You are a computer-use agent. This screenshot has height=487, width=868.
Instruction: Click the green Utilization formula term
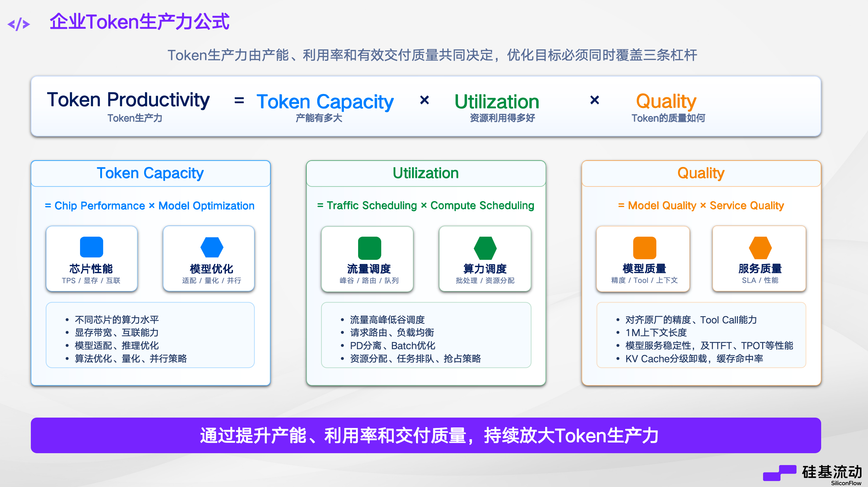pyautogui.click(x=497, y=101)
